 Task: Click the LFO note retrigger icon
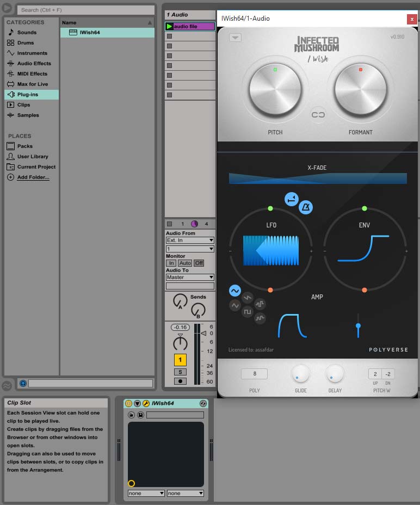point(292,200)
